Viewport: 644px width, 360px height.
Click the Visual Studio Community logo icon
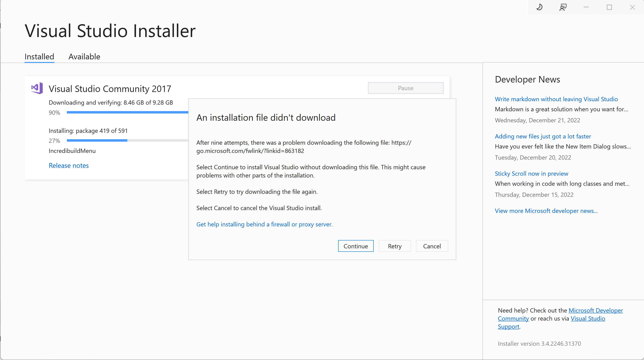(37, 88)
